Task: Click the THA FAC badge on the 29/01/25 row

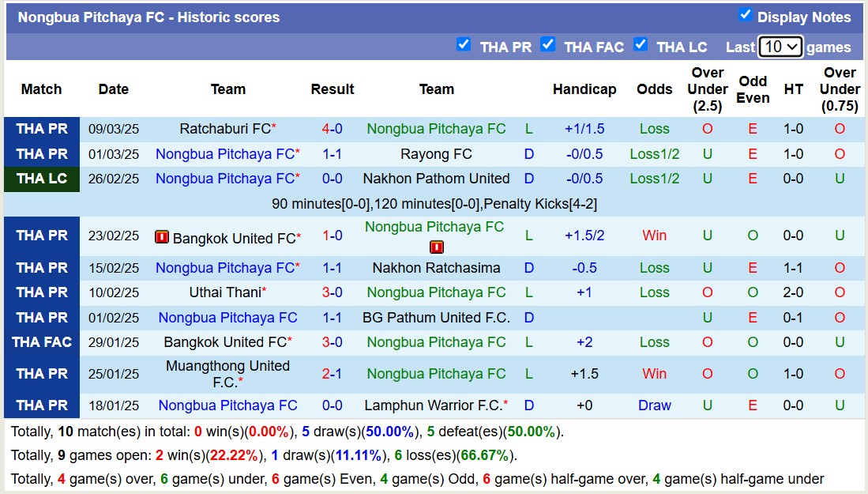Action: (41, 342)
